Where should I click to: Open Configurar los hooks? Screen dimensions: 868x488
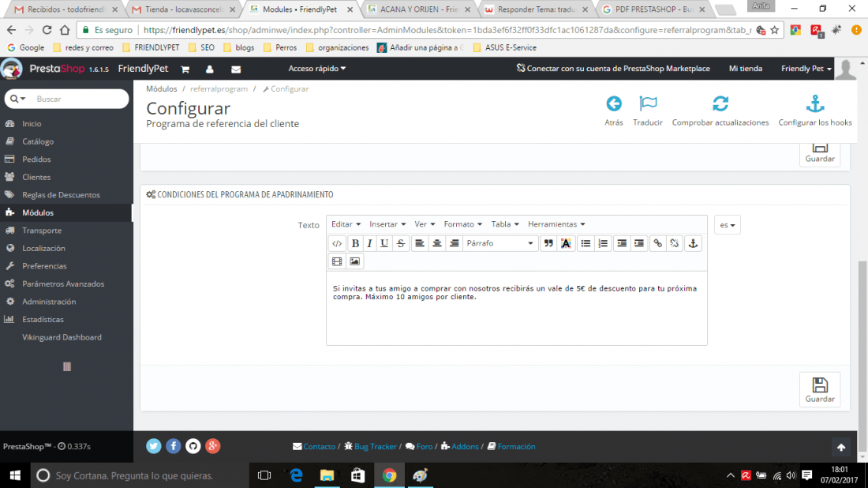tap(815, 111)
